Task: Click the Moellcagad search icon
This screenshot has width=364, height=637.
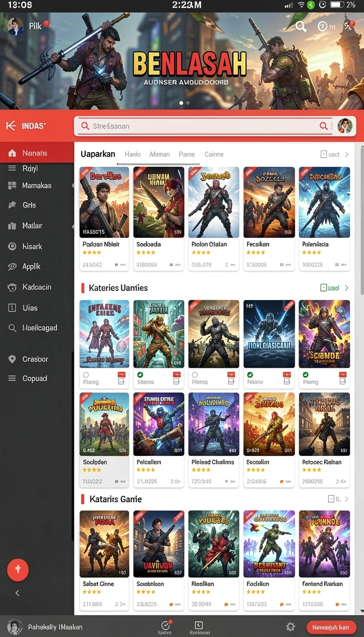Action: (x=12, y=328)
